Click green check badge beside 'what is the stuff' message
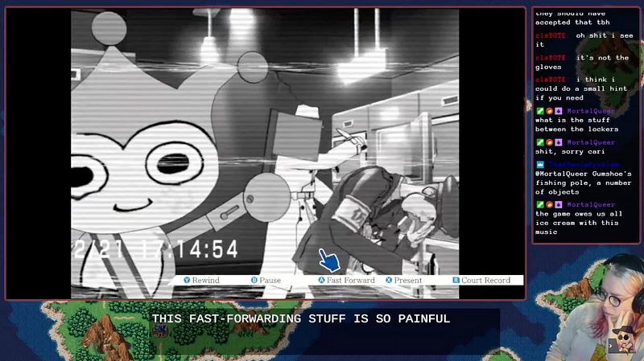 [540, 111]
